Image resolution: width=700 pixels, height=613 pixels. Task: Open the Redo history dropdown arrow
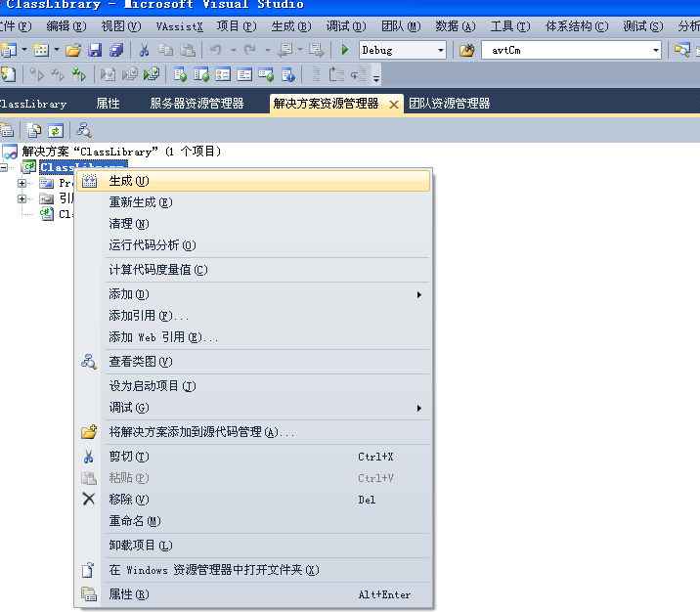pyautogui.click(x=268, y=50)
